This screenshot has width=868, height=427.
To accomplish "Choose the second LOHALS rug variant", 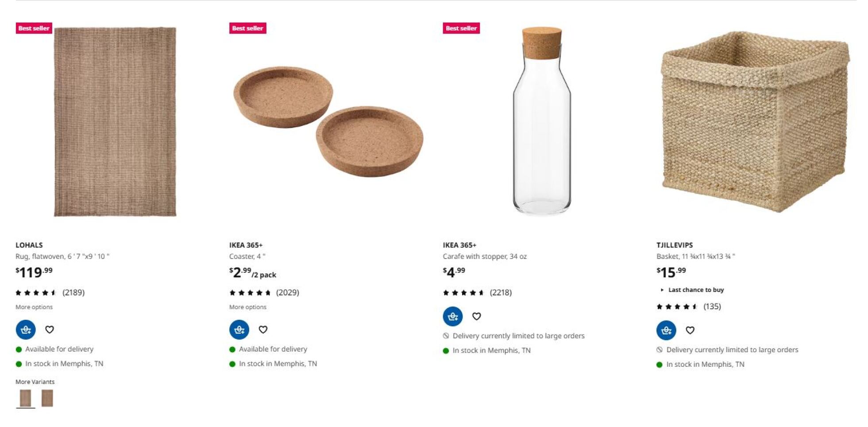I will pos(47,398).
